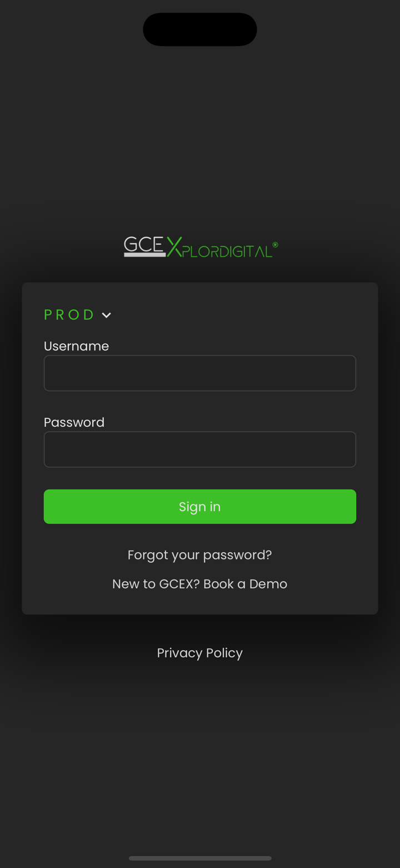Tap the GCE logo mark
This screenshot has height=868, width=400.
click(x=144, y=246)
